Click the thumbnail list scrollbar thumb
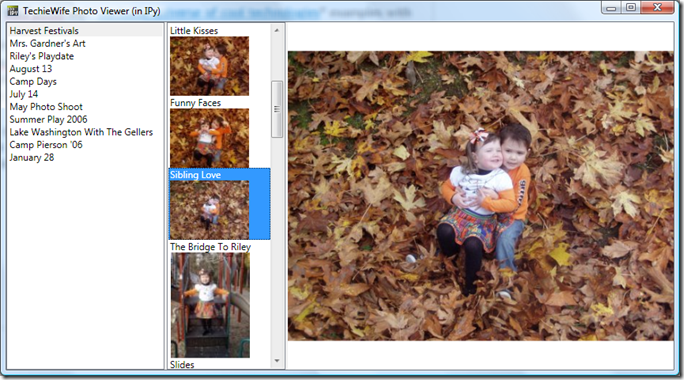Screen dimensions: 684x380 point(277,109)
